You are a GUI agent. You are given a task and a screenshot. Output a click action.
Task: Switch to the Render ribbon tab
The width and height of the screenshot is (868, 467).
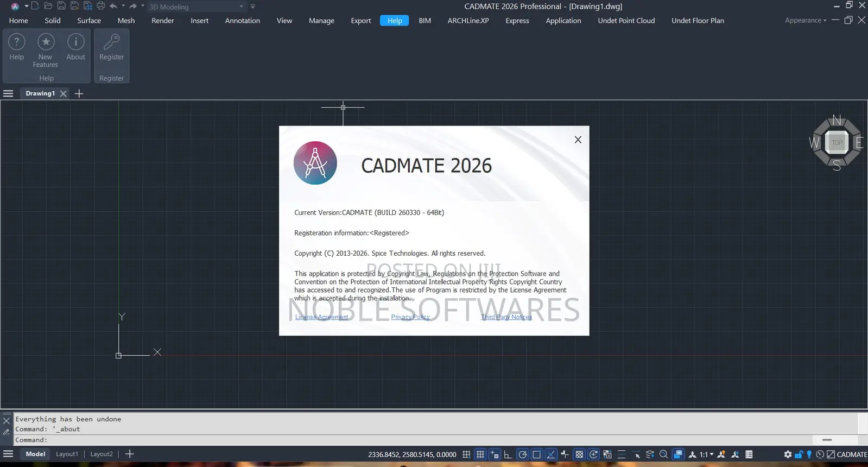coord(163,21)
